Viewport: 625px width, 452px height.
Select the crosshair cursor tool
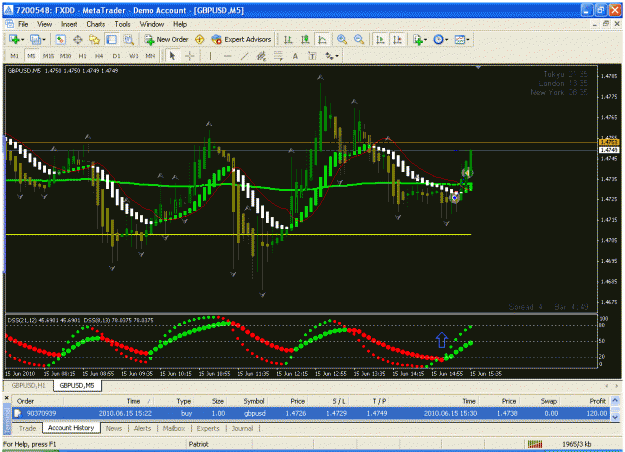(190, 56)
